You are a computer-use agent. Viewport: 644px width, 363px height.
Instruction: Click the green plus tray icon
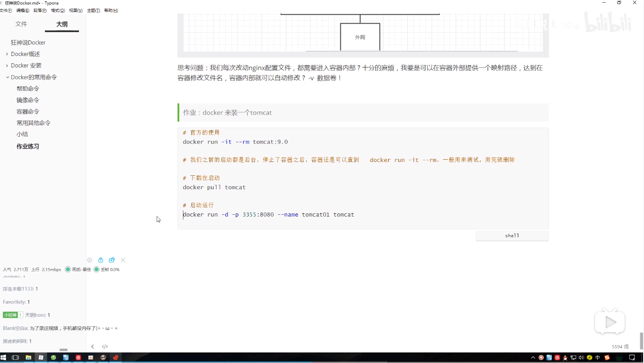click(589, 357)
